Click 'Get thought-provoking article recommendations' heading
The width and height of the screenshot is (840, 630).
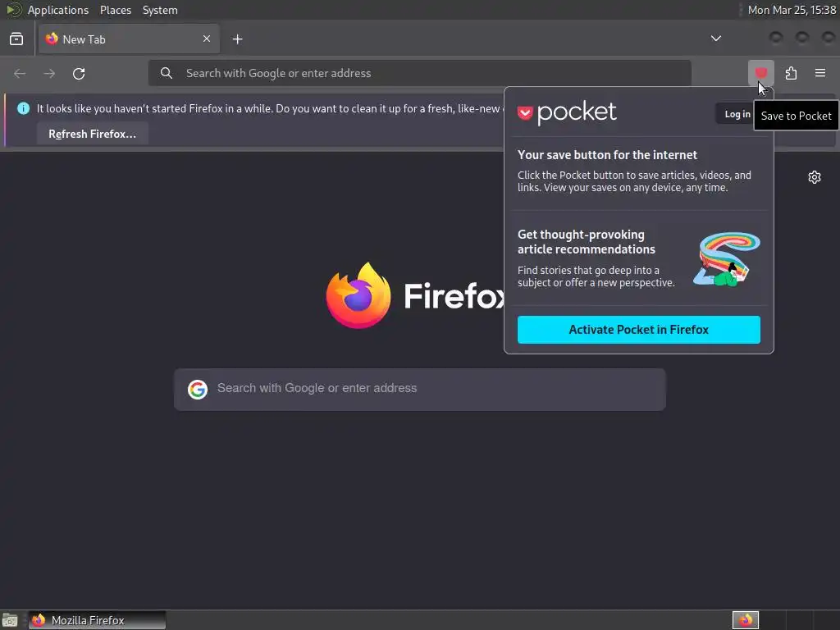pyautogui.click(x=586, y=242)
